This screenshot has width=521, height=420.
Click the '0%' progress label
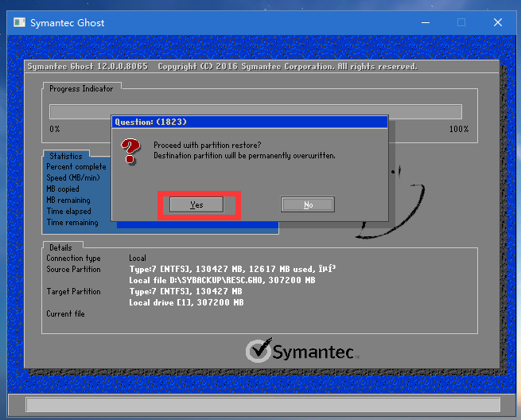[55, 129]
